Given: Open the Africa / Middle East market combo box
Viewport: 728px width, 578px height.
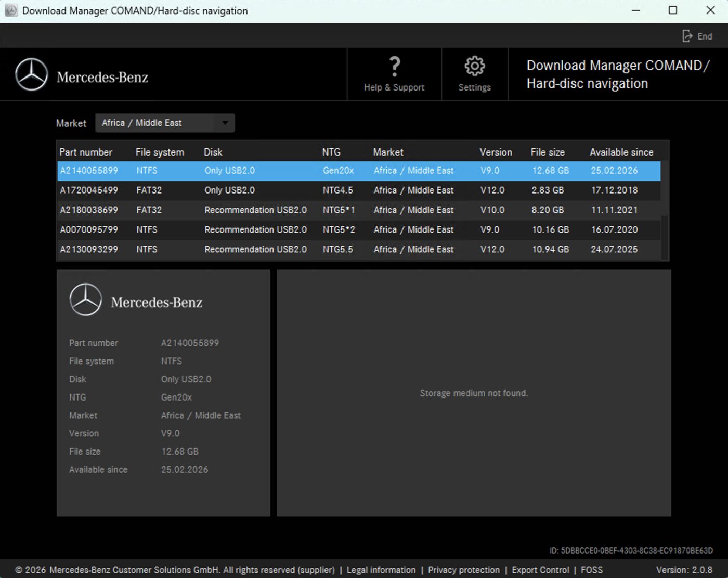Looking at the screenshot, I should 165,123.
